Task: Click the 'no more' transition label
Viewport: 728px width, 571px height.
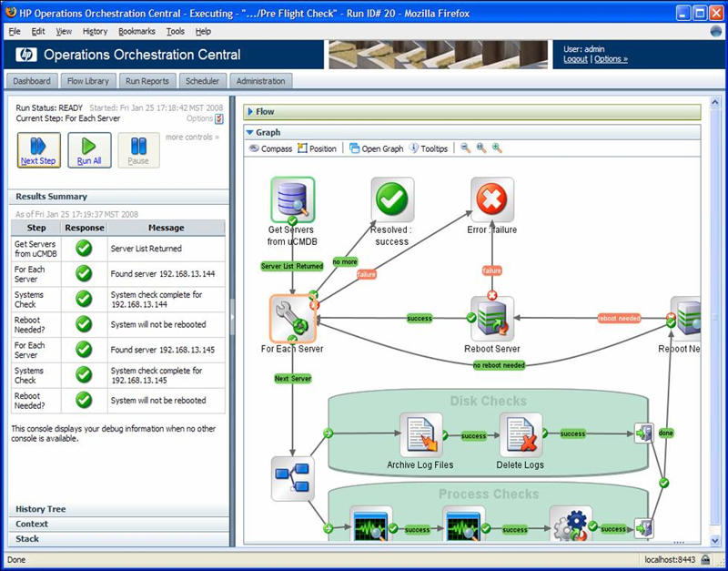Action: [x=345, y=262]
